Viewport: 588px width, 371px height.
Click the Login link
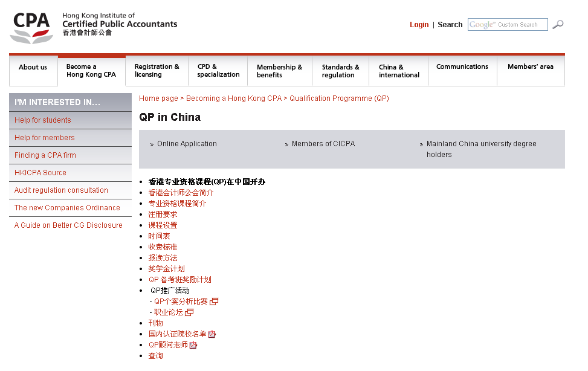click(x=419, y=24)
